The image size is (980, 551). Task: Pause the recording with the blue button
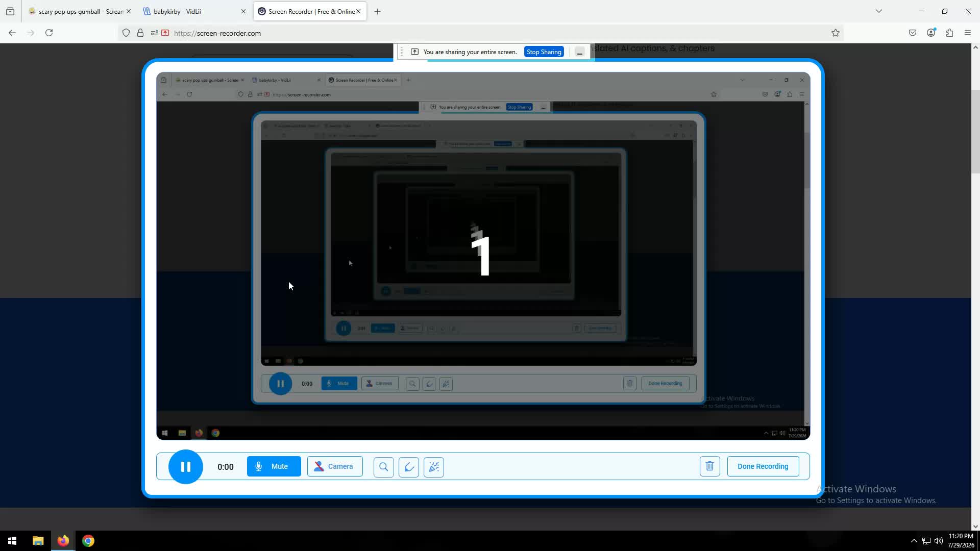pos(186,466)
